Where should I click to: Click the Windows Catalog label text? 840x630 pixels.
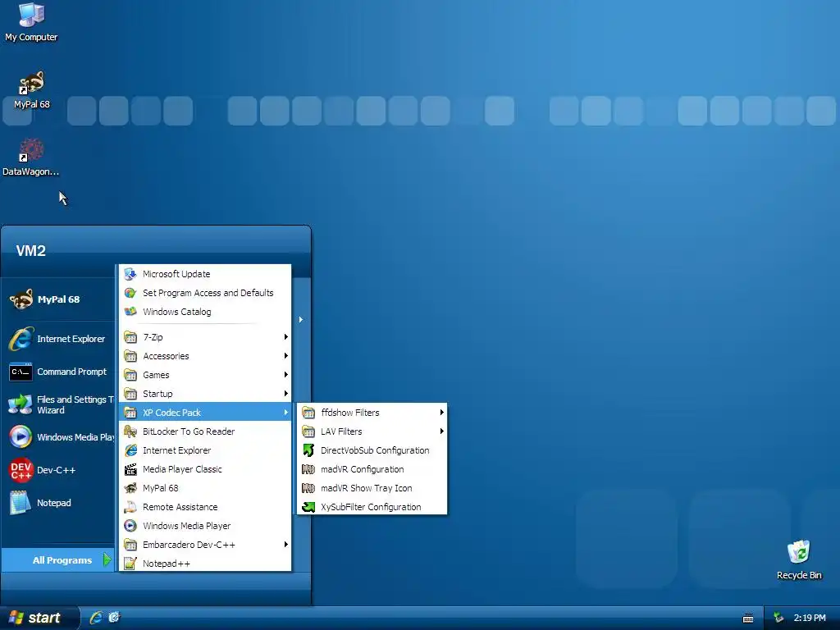(177, 312)
